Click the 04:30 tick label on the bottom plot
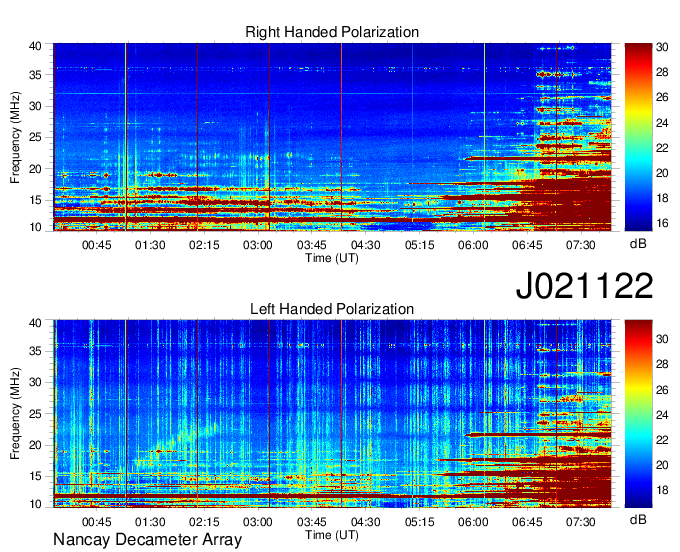The width and height of the screenshot is (680, 552). [x=366, y=522]
